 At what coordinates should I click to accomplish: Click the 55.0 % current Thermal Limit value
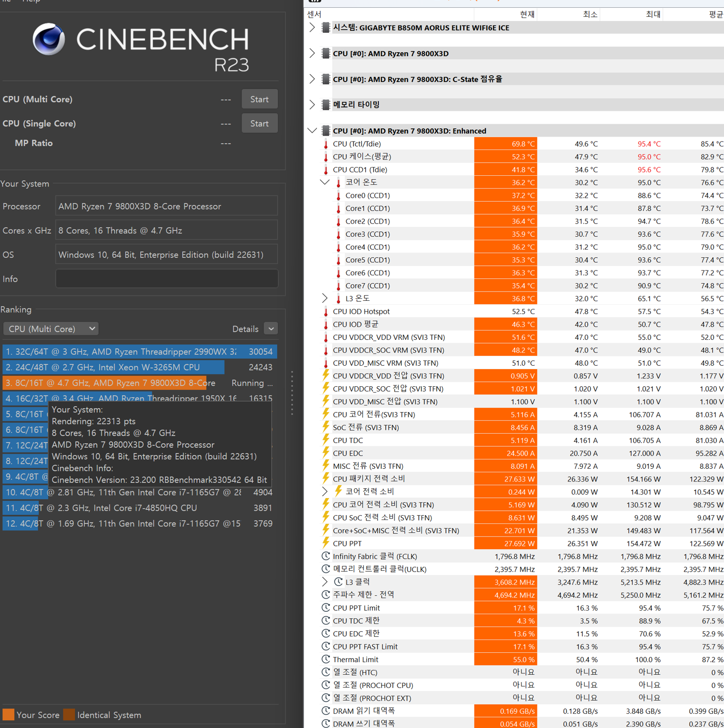(x=524, y=660)
